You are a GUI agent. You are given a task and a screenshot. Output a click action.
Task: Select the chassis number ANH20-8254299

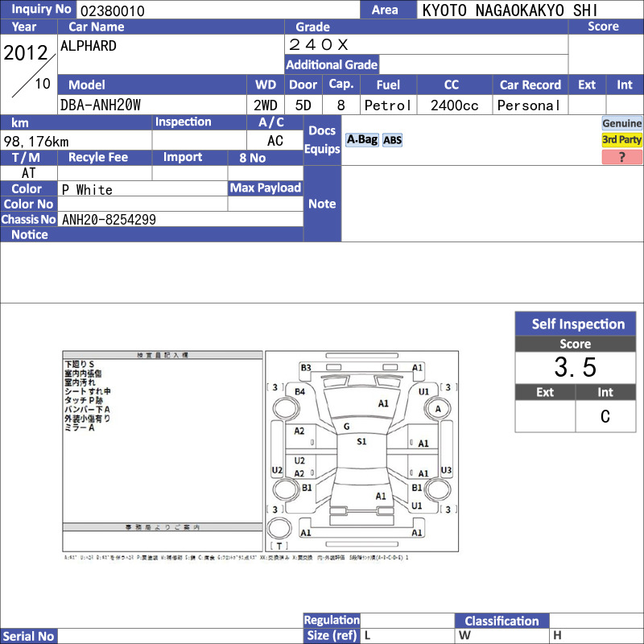tap(109, 219)
